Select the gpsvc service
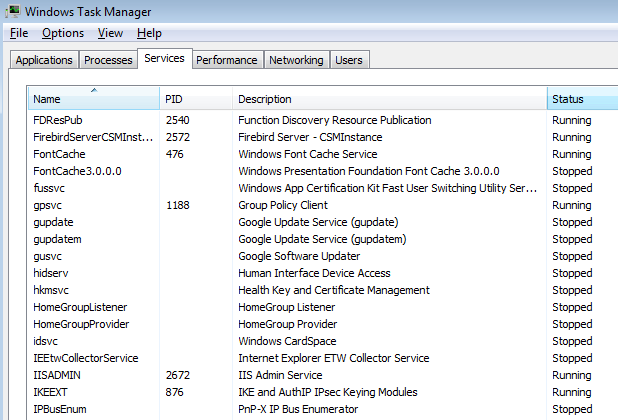 click(48, 205)
